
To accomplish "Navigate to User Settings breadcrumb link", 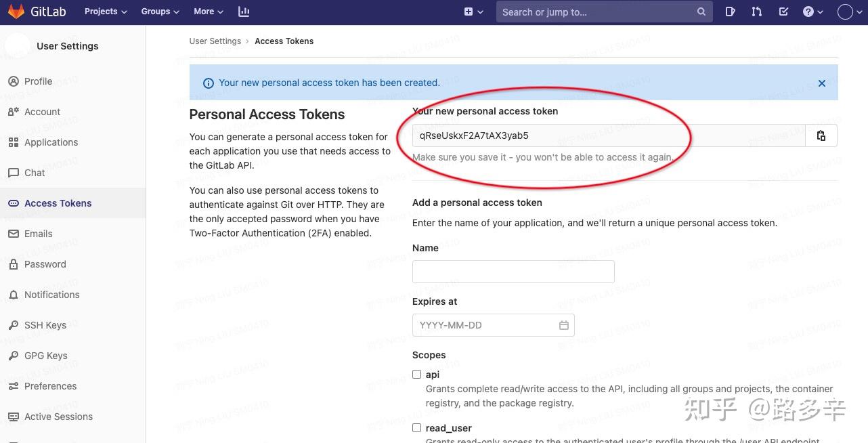I will pos(215,41).
